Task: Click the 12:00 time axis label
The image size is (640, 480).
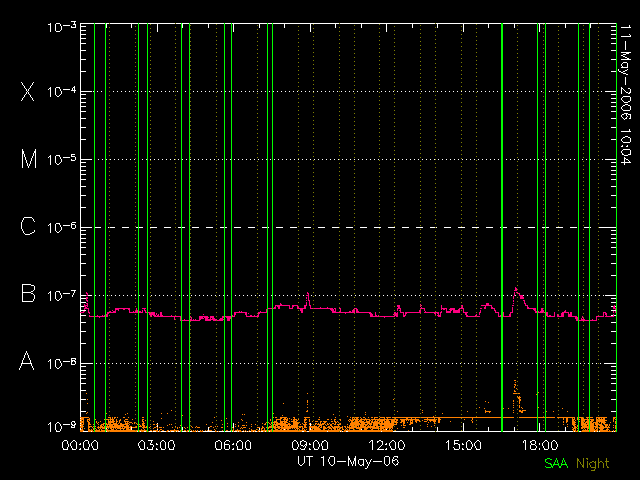Action: click(x=387, y=445)
